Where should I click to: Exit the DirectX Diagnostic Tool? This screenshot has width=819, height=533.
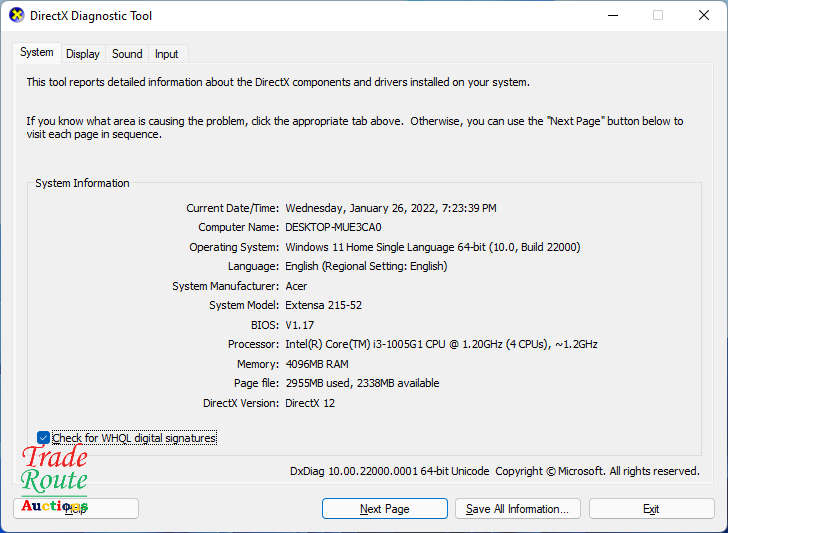[651, 509]
